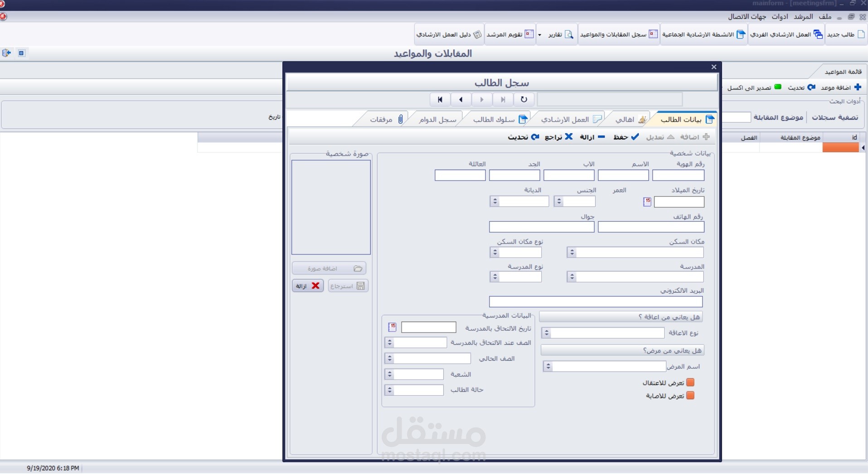Image resolution: width=868 pixels, height=474 pixels.
Task: Open تاريخ الميلاد calendar picker icon
Action: 647,202
